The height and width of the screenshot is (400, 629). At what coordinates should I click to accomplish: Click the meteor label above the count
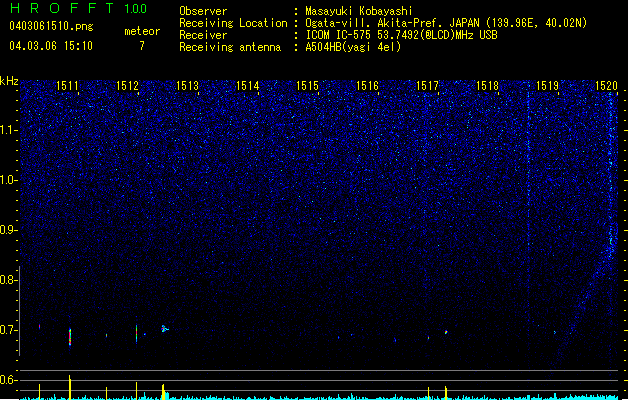point(142,31)
